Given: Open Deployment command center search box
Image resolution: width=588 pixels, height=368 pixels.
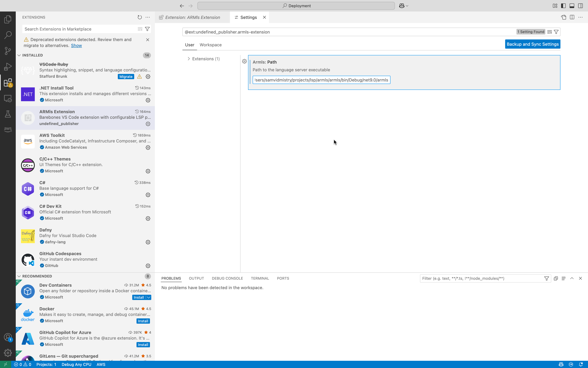Looking at the screenshot, I should pos(296,6).
